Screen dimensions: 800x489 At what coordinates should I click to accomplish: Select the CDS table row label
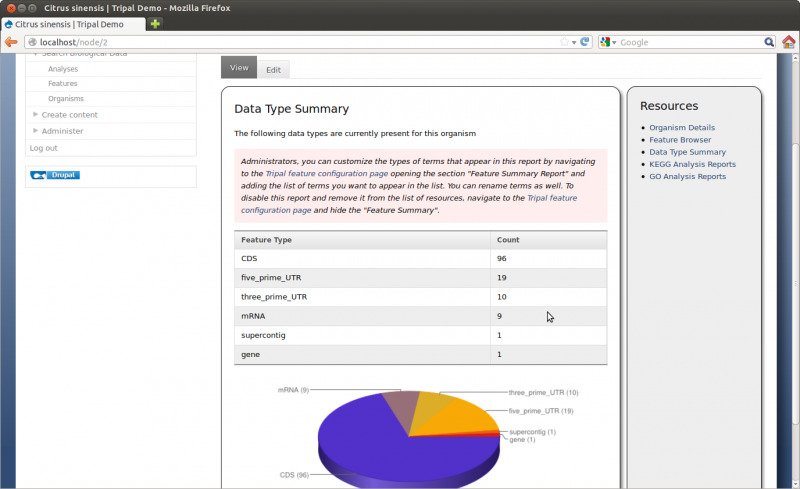249,259
